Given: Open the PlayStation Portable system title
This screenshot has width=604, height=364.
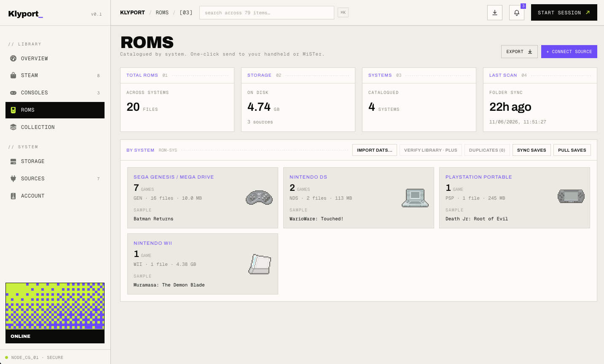Looking at the screenshot, I should tap(479, 177).
